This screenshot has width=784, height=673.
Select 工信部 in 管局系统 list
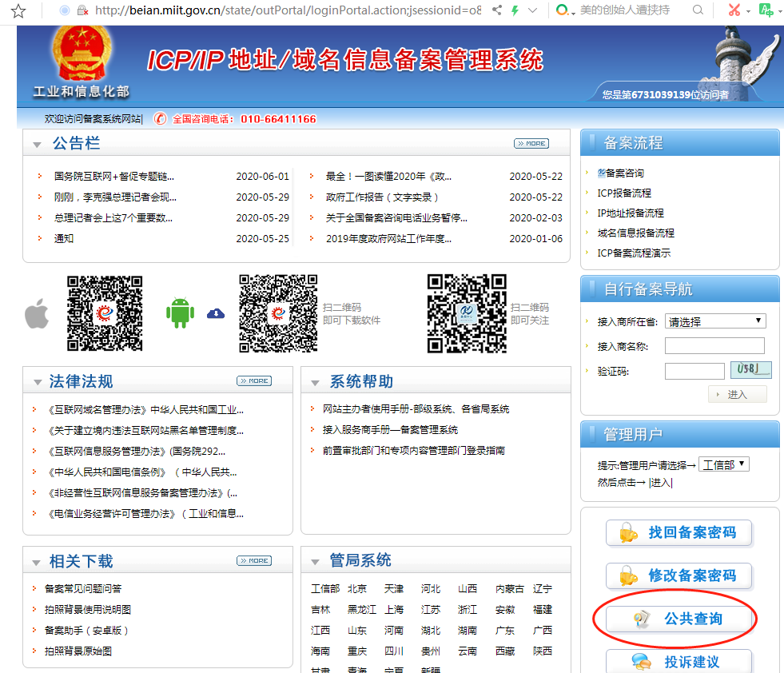pos(325,588)
